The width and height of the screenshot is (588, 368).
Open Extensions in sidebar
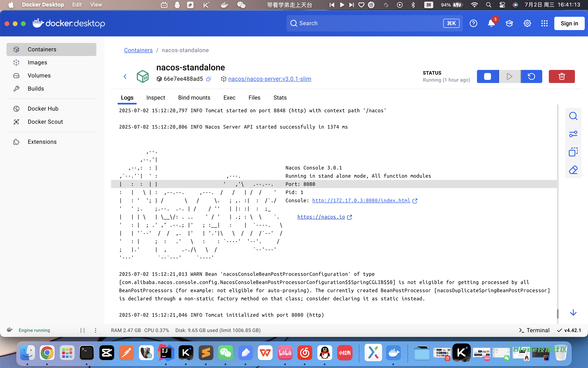(51, 142)
